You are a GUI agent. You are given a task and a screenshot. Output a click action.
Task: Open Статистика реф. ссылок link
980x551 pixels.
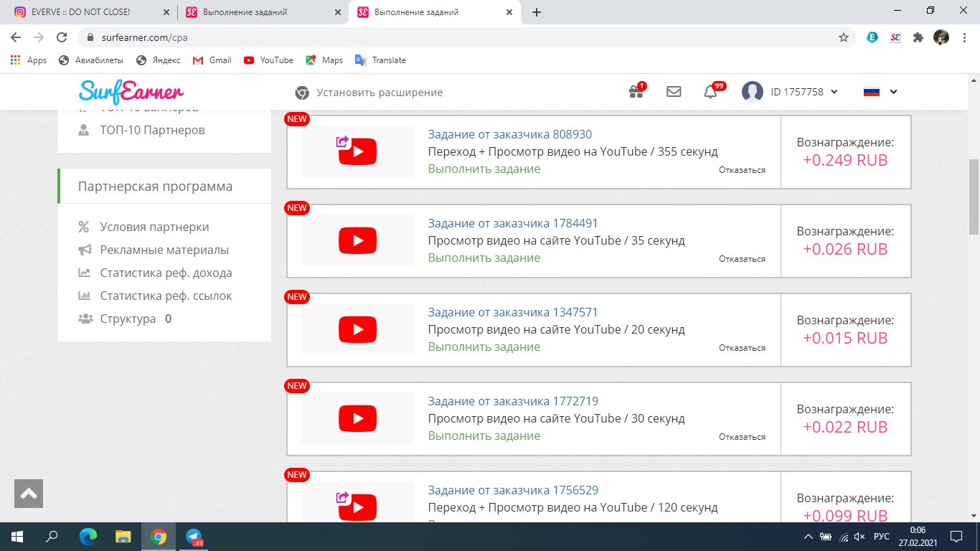[x=166, y=296]
